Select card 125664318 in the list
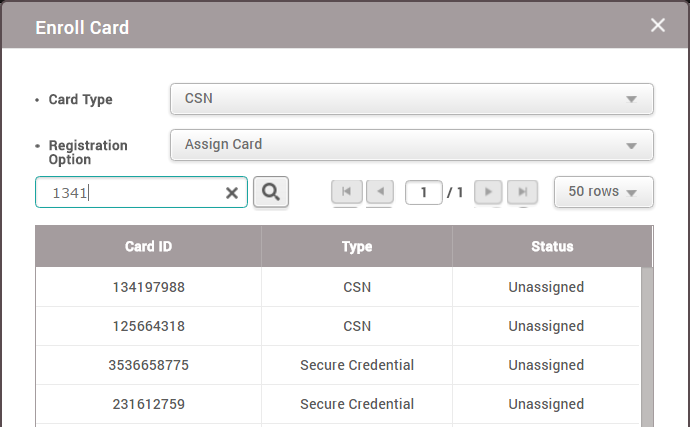 pos(148,326)
